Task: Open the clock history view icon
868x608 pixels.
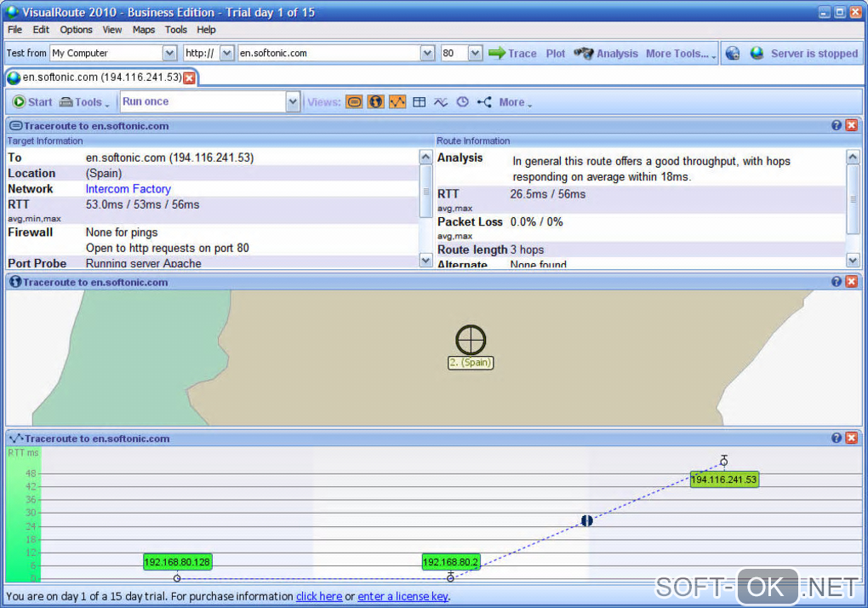Action: pos(462,102)
